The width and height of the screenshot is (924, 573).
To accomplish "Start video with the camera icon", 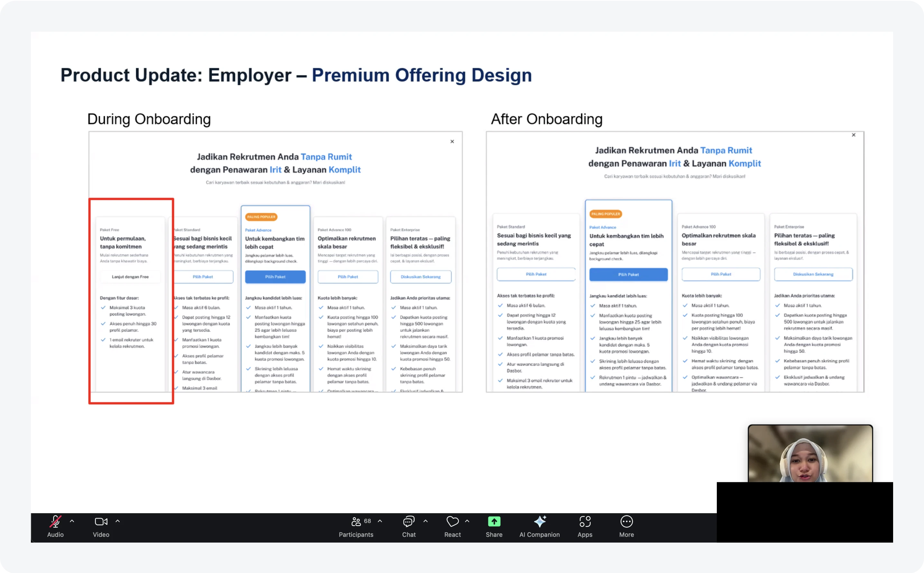I will (101, 522).
